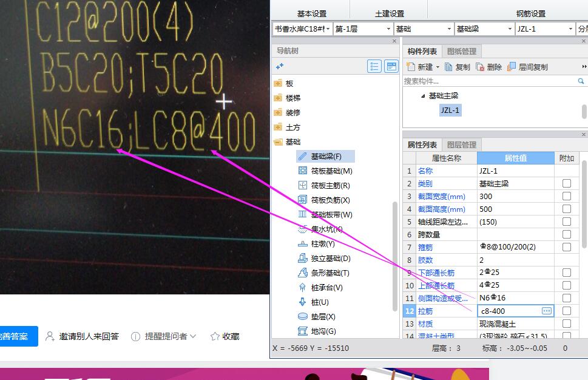Select 基础板带(W) component type
The image size is (588, 380).
coord(325,215)
